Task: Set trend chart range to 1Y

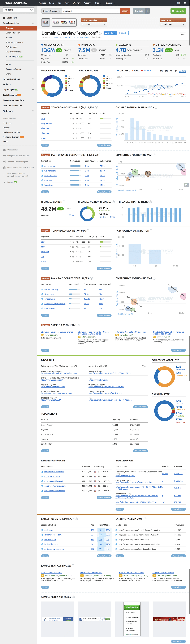Action: [171, 71]
